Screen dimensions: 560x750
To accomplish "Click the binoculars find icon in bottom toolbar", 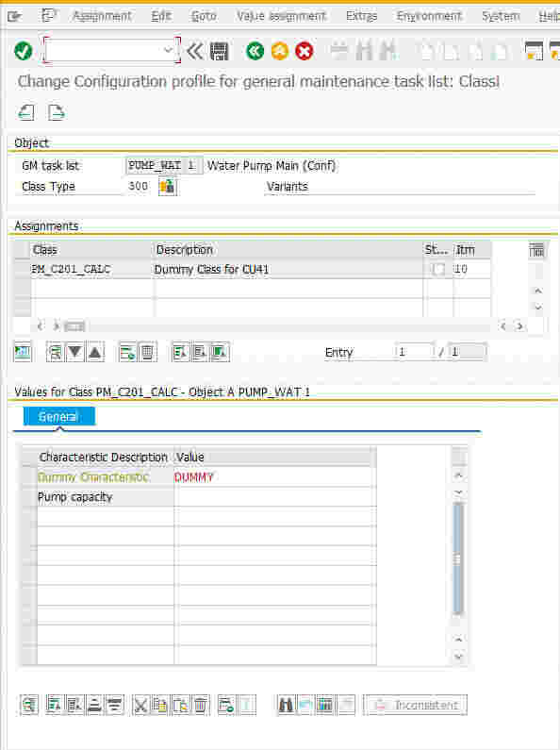I will tap(286, 705).
